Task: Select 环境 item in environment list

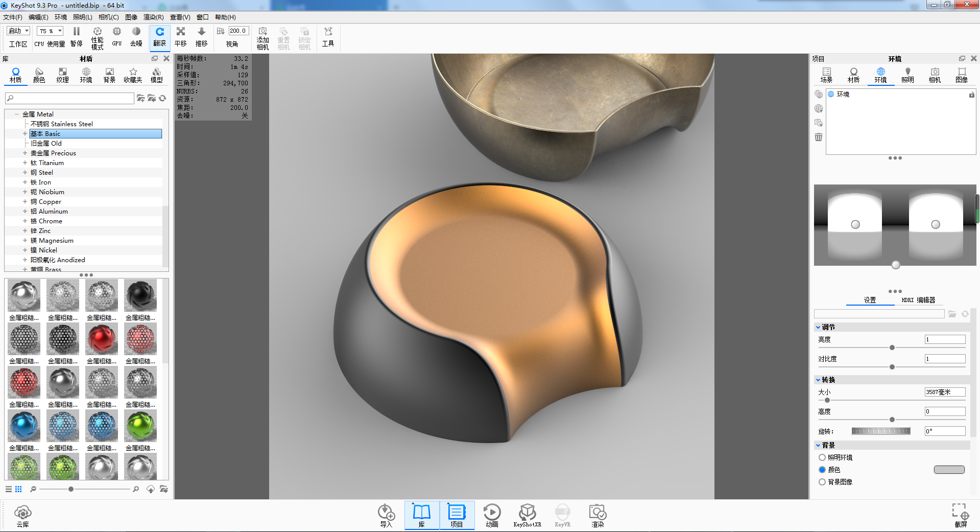Action: click(x=843, y=95)
